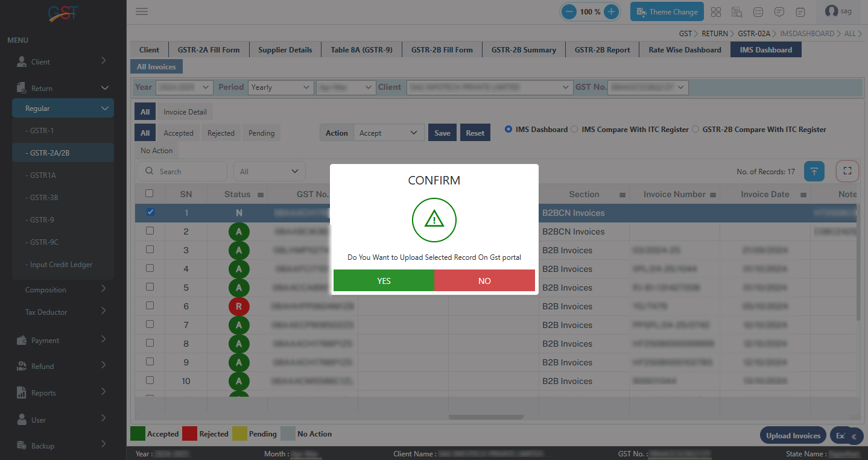Screen dimensions: 868x460
Task: Click the hamburger menu icon in header
Action: (x=142, y=11)
